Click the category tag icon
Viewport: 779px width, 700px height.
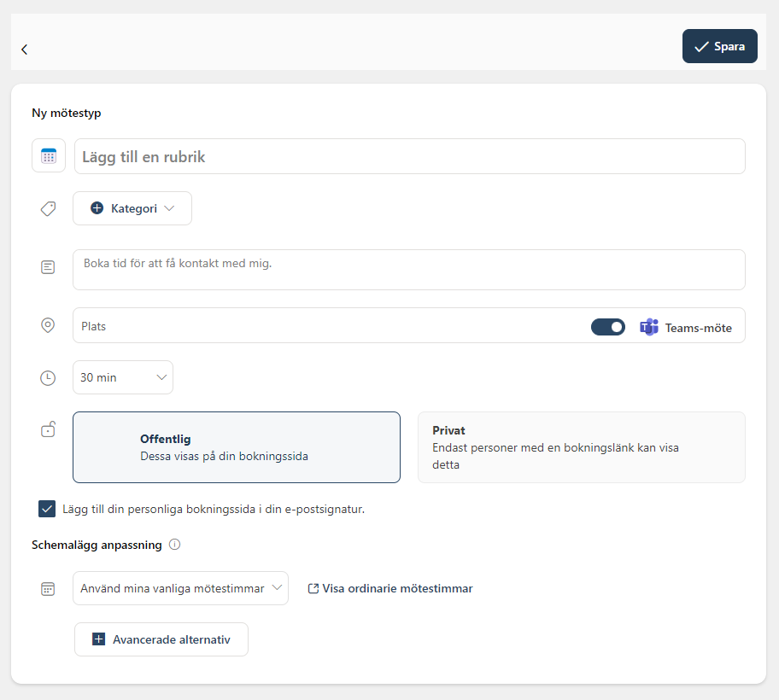[x=48, y=208]
